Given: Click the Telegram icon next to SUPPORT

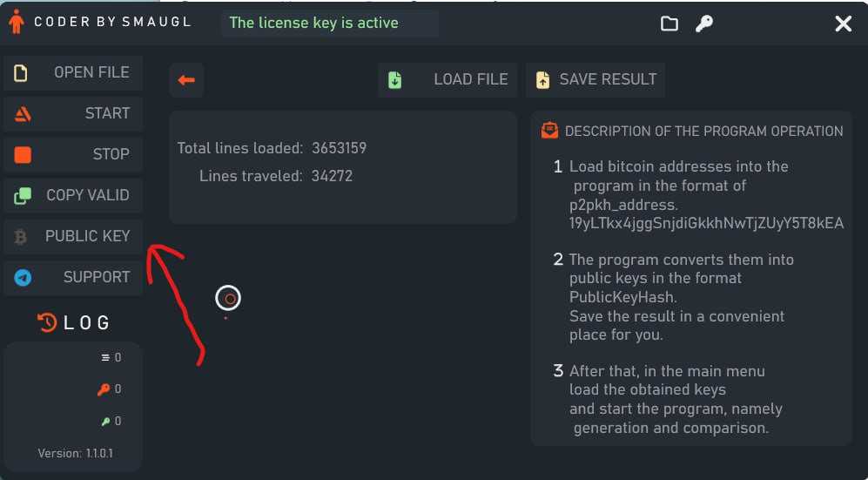Looking at the screenshot, I should coord(23,277).
